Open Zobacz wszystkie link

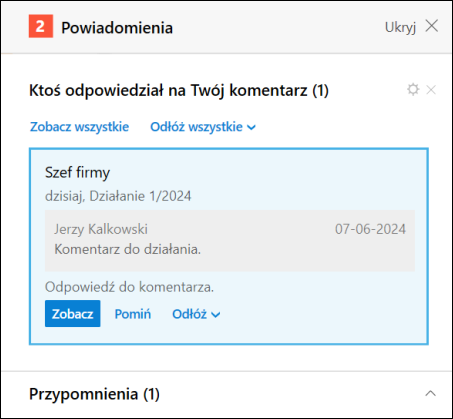79,127
